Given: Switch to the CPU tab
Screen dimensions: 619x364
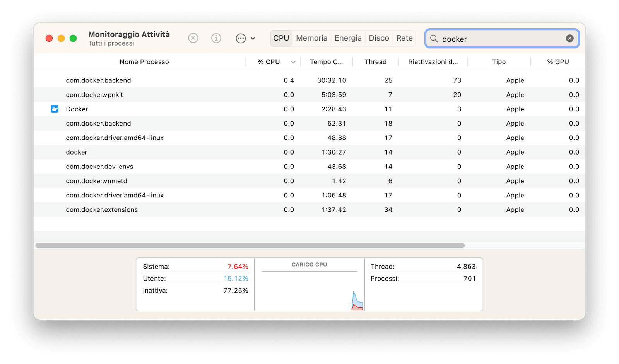Looking at the screenshot, I should click(281, 38).
